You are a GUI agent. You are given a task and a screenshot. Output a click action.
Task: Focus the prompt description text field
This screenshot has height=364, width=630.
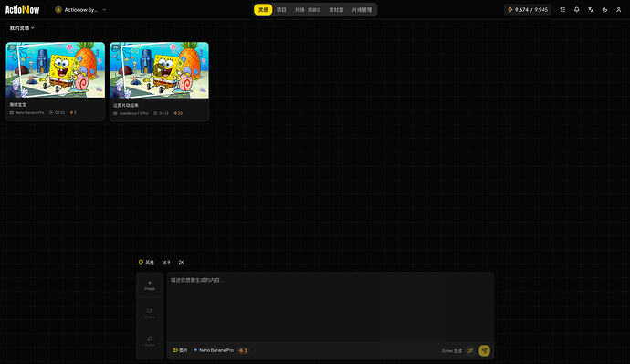tap(331, 307)
